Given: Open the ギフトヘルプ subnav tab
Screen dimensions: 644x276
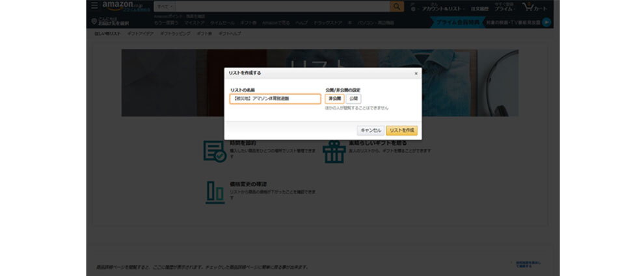Looking at the screenshot, I should 230,34.
